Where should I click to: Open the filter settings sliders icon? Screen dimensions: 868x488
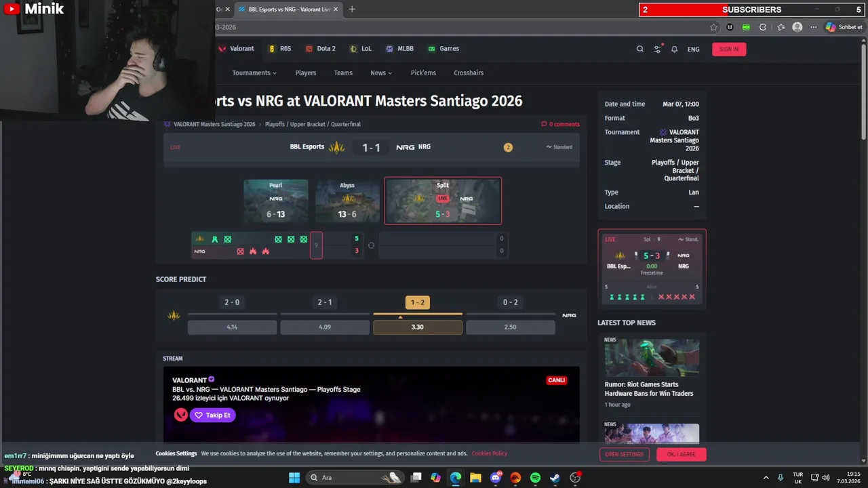pyautogui.click(x=657, y=49)
